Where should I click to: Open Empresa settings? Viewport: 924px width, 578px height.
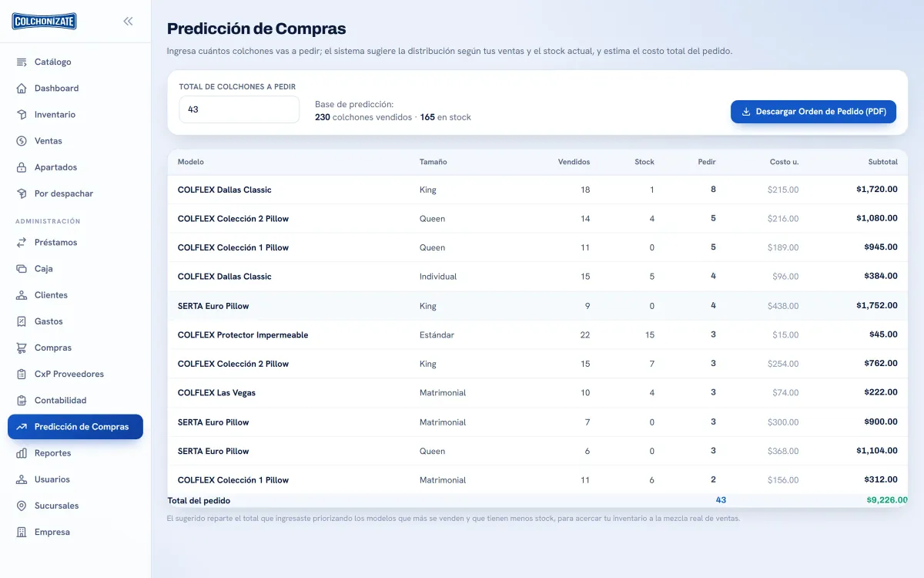coord(75,532)
